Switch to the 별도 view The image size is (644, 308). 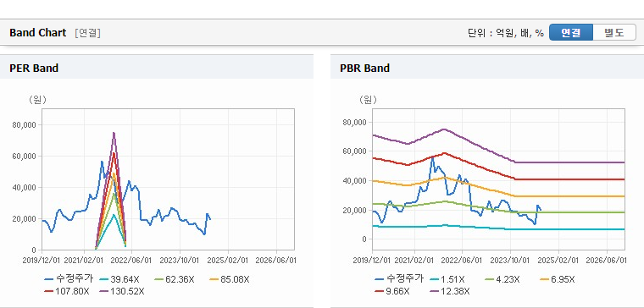click(x=614, y=32)
